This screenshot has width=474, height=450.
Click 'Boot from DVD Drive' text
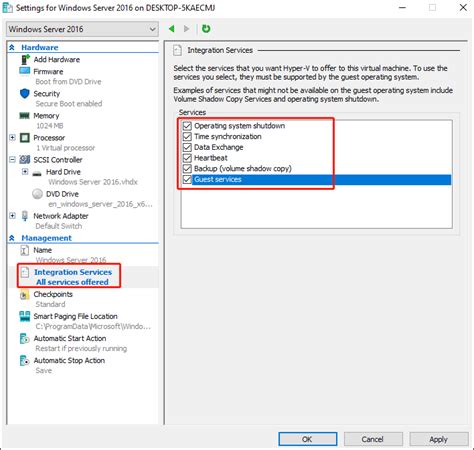pos(68,82)
